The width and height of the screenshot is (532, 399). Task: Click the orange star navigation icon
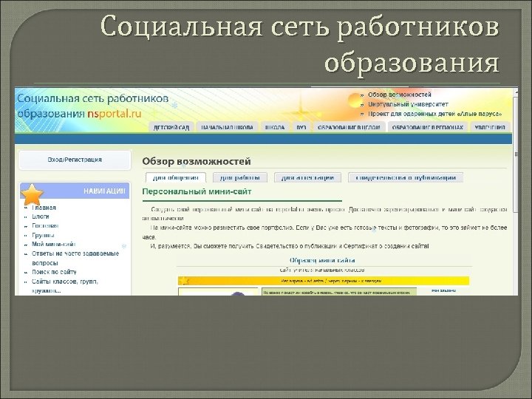32,194
